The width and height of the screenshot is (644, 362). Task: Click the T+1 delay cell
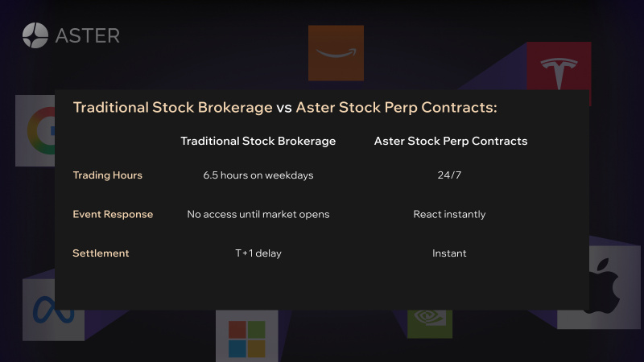258,253
